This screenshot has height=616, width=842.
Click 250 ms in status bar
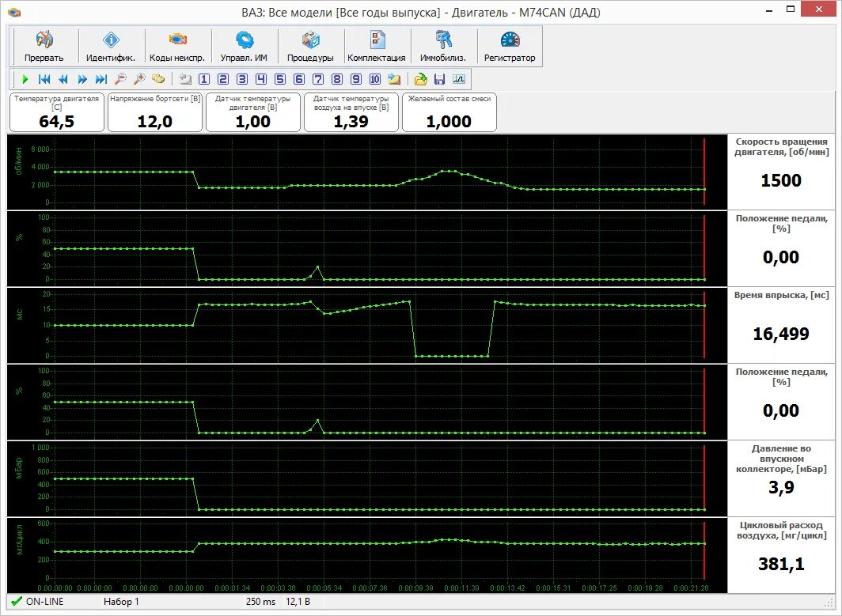260,602
